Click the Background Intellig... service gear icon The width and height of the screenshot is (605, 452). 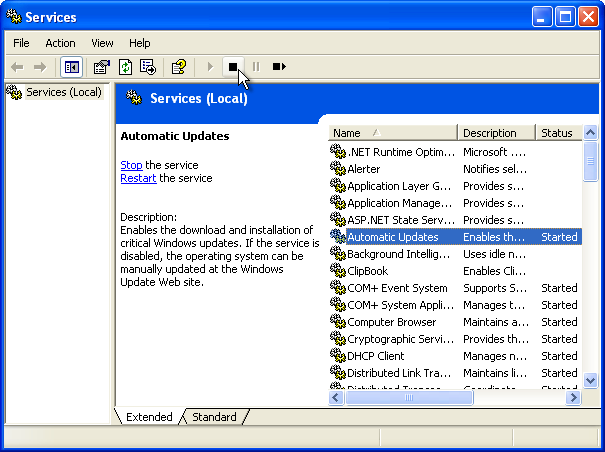(338, 253)
